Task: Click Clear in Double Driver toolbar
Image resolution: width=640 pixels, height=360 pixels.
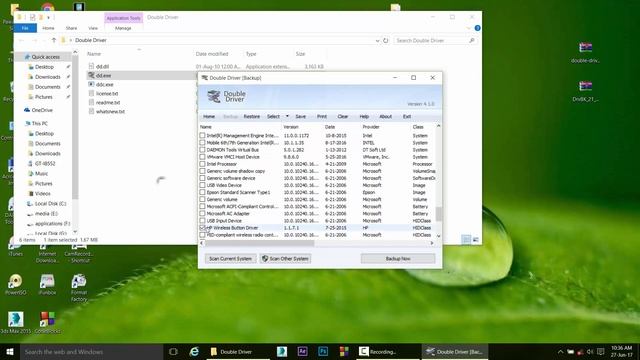Action: pyautogui.click(x=343, y=117)
